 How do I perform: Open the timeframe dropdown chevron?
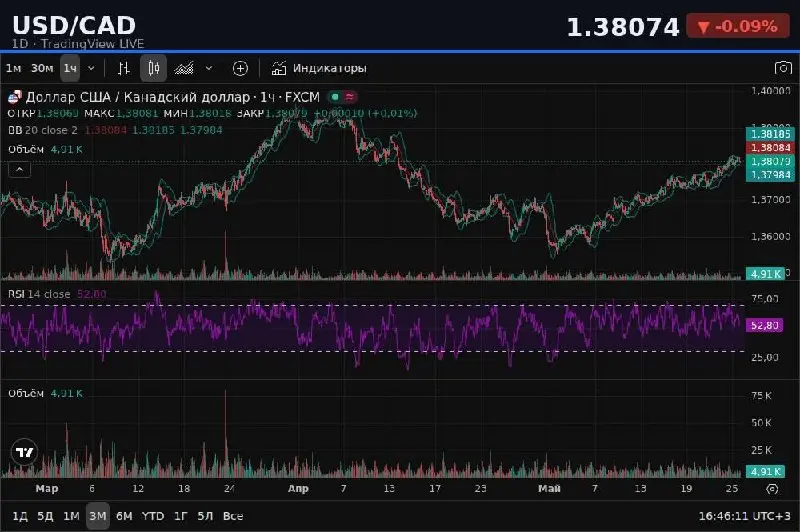tap(91, 68)
